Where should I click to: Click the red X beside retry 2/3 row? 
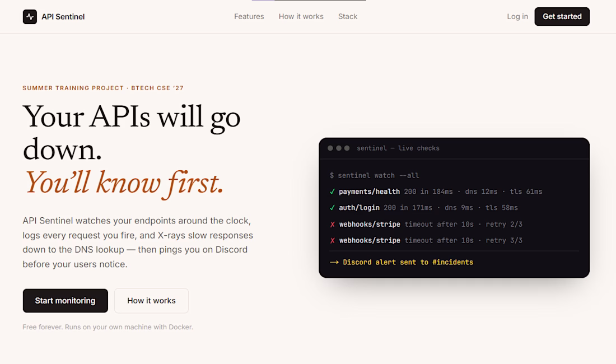[x=332, y=224]
